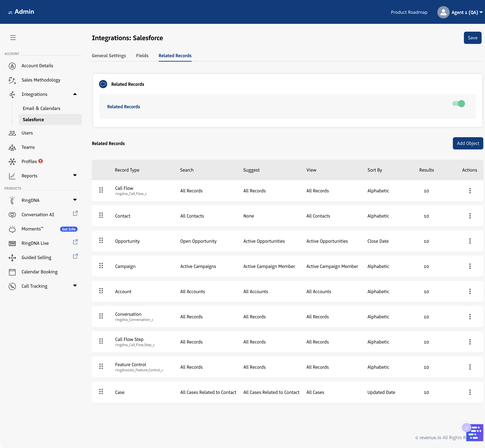Switch to the General Settings tab
Screen dimensions: 485x448
109,55
